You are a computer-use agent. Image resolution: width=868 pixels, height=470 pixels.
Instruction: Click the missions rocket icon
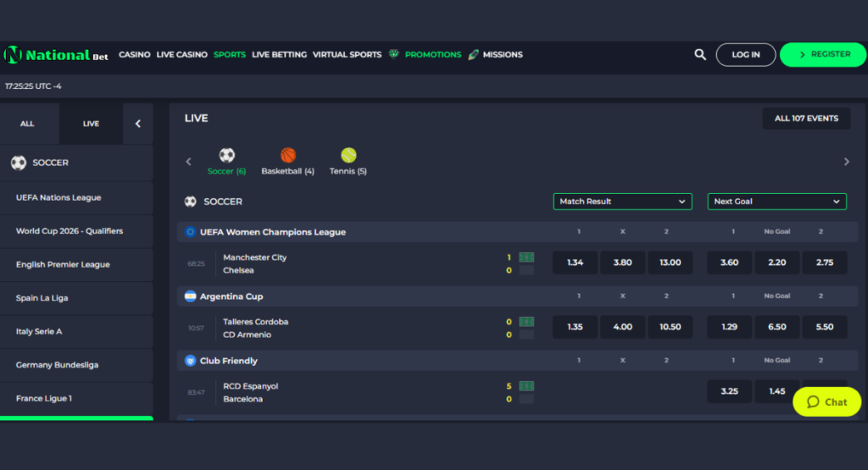pos(473,54)
